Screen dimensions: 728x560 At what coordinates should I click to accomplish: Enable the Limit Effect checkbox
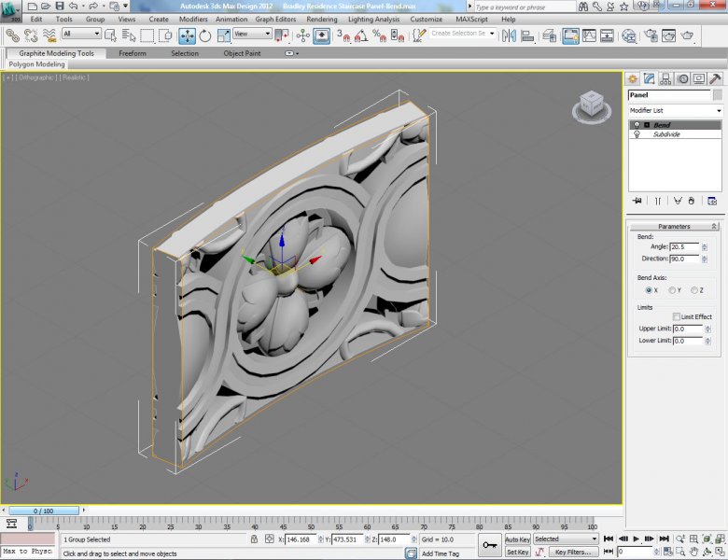[677, 316]
